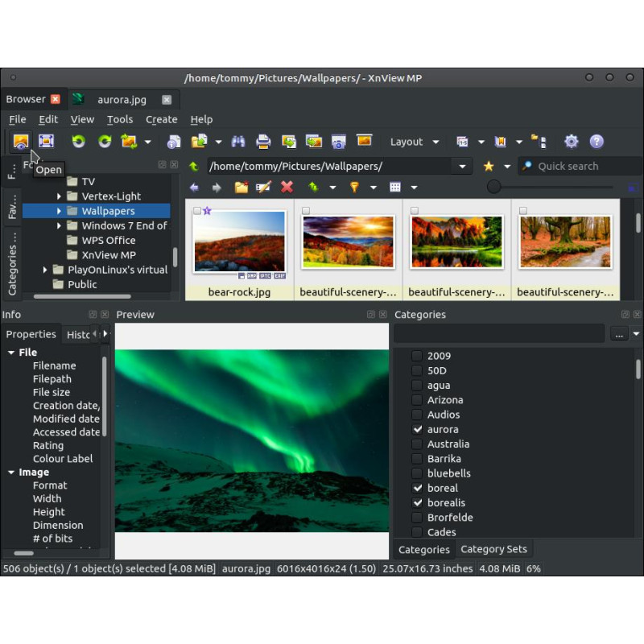Click the Print icon in toolbar

[263, 142]
